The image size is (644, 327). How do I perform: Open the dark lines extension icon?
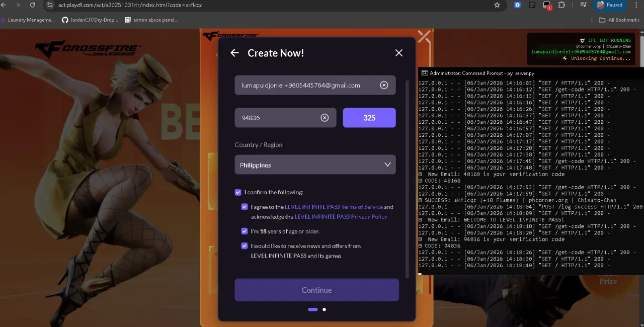[532, 5]
